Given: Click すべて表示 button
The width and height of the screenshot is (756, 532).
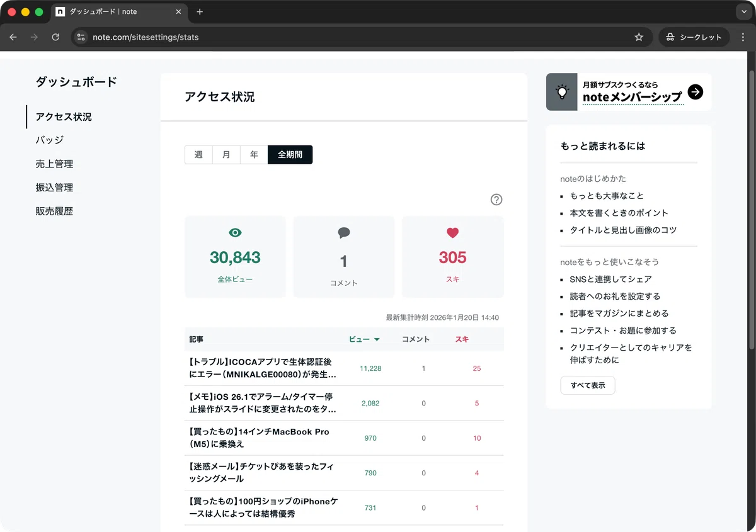Looking at the screenshot, I should point(588,385).
